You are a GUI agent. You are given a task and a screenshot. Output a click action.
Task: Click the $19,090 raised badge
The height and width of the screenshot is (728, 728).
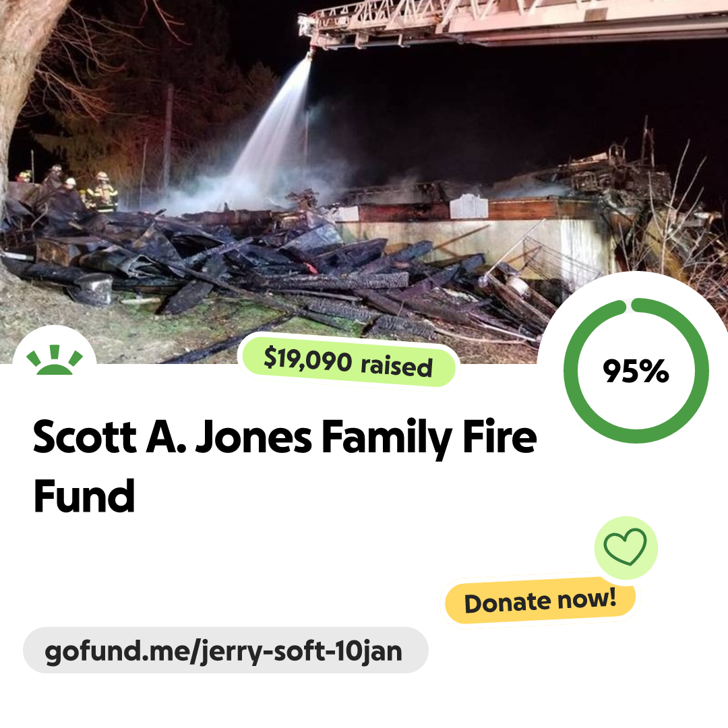pyautogui.click(x=348, y=362)
